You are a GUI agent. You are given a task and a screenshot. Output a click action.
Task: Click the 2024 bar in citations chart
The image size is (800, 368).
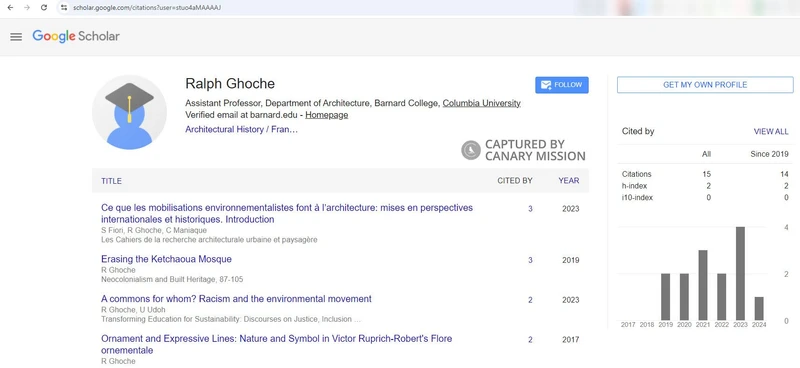(759, 308)
